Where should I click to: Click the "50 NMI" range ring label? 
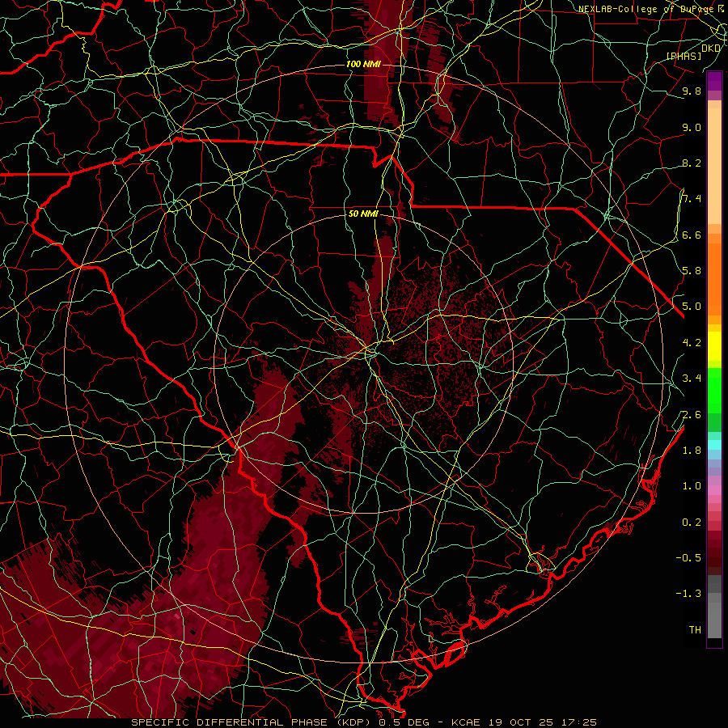(363, 214)
